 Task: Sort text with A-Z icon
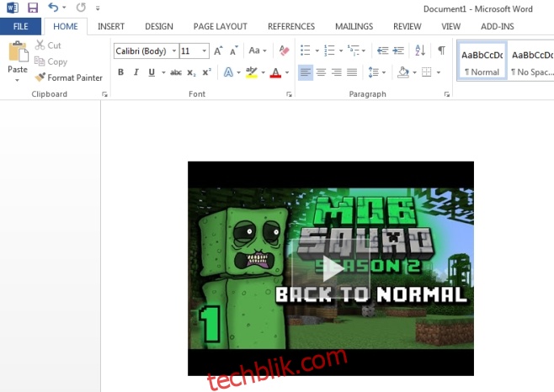[x=420, y=50]
